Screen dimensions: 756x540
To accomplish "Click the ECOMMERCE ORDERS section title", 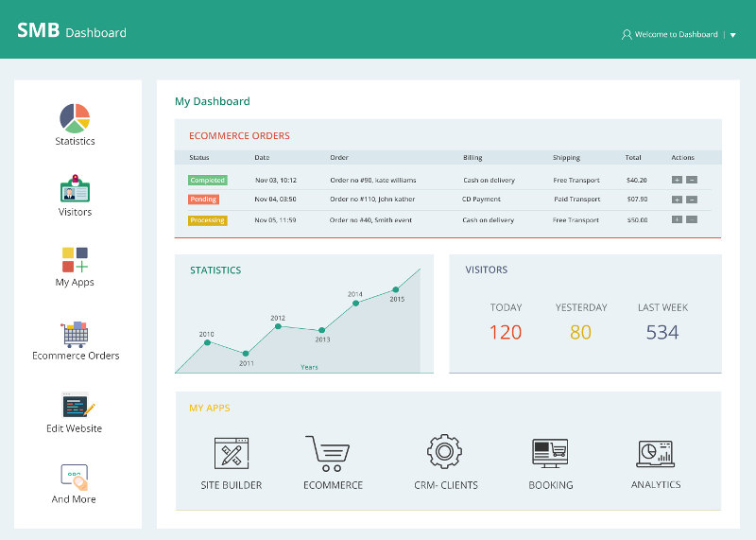I will (x=239, y=135).
